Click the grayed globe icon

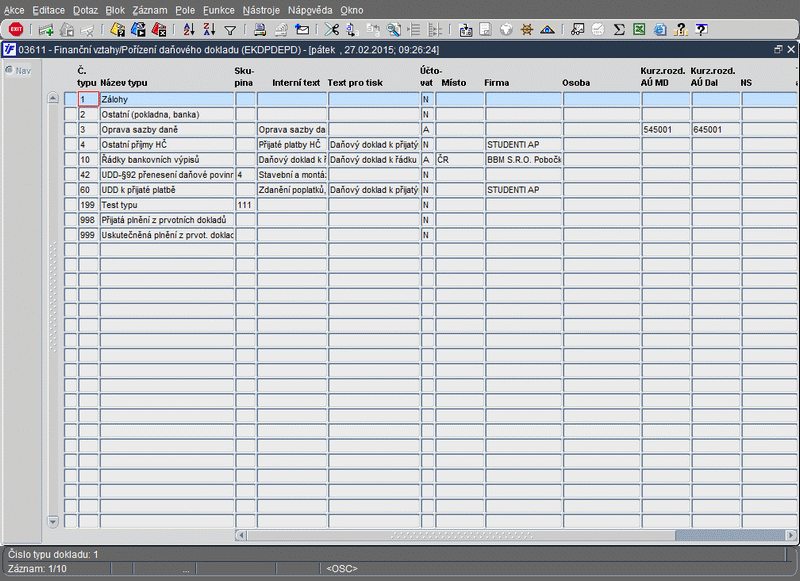pos(506,30)
